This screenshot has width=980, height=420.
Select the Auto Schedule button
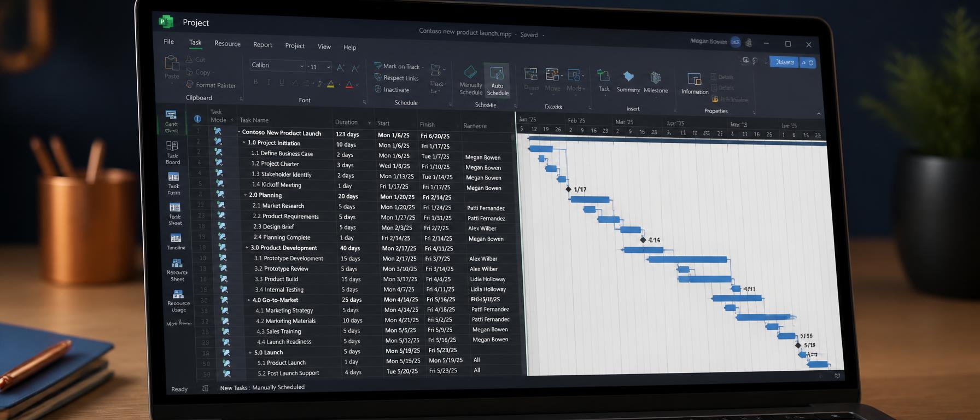coord(497,80)
